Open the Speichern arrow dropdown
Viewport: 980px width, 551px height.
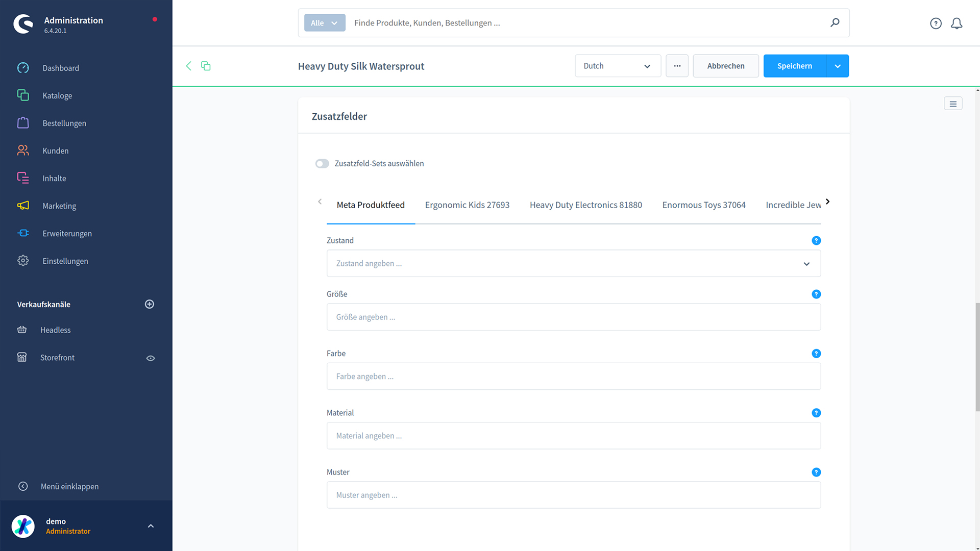[x=838, y=66]
